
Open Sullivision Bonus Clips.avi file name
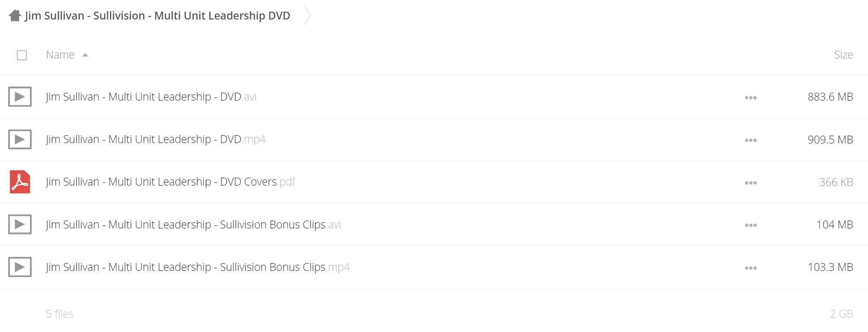(x=193, y=225)
